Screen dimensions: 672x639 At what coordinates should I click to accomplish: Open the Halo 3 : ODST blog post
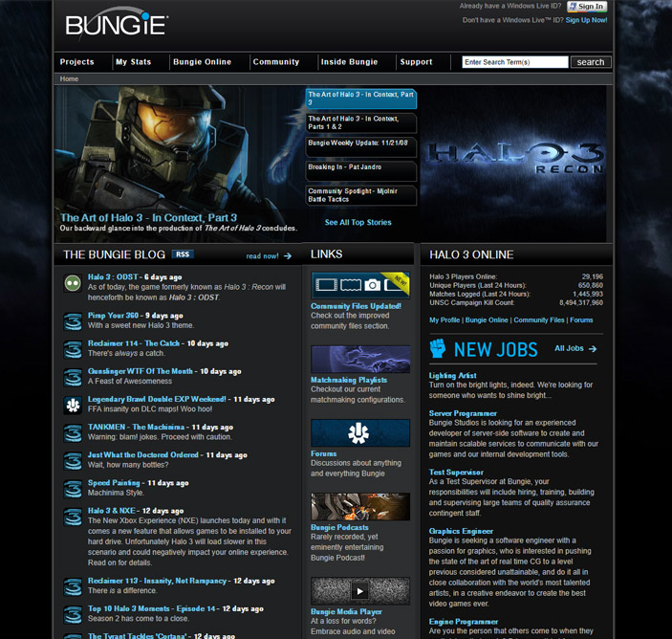coord(113,277)
